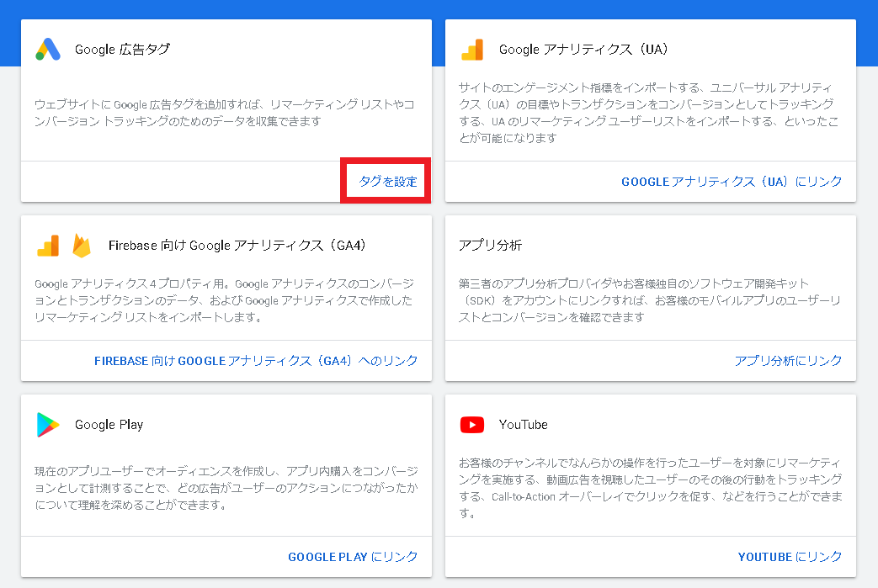Image resolution: width=878 pixels, height=588 pixels.
Task: Click the Google Play triangle icon
Action: pos(48,425)
